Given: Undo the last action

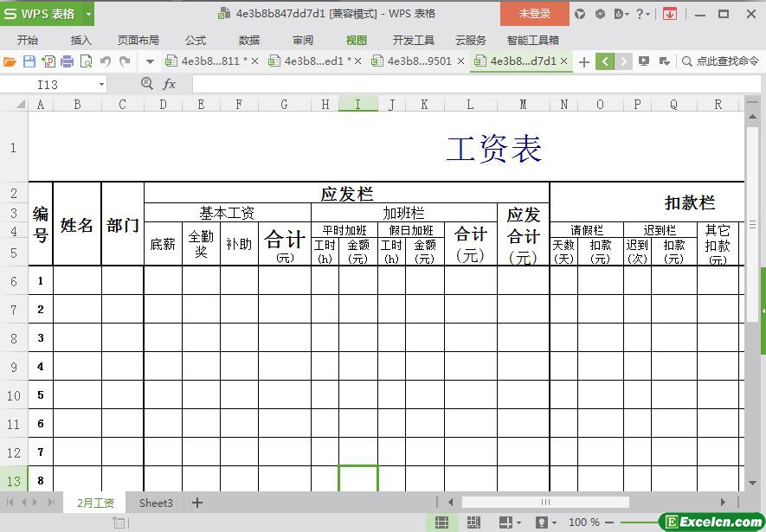Looking at the screenshot, I should [x=106, y=61].
